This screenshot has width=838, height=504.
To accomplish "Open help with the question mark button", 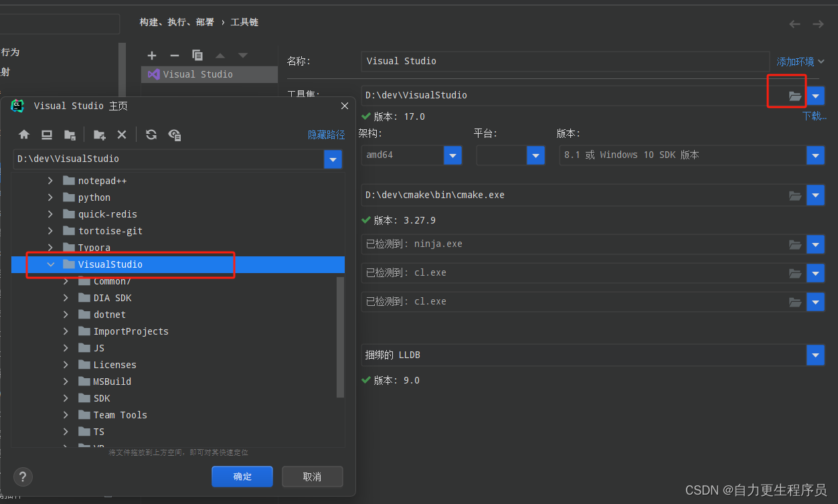I will [23, 477].
